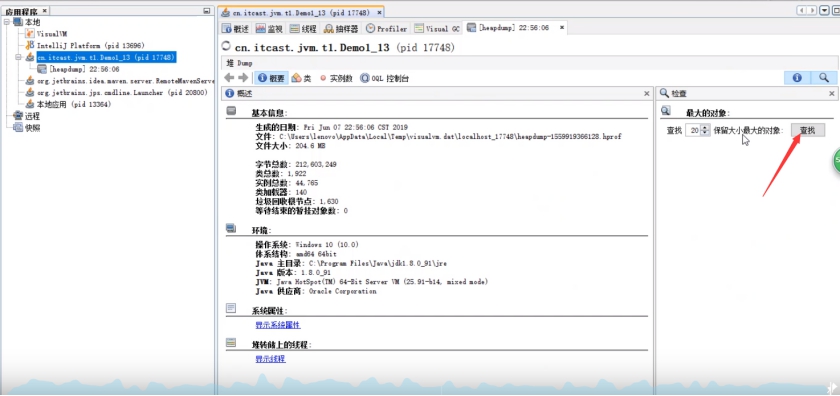840x396 pixels.
Task: Collapse the cn.itcast.jvm.t1.Demo1_13 tree node
Action: pos(18,57)
